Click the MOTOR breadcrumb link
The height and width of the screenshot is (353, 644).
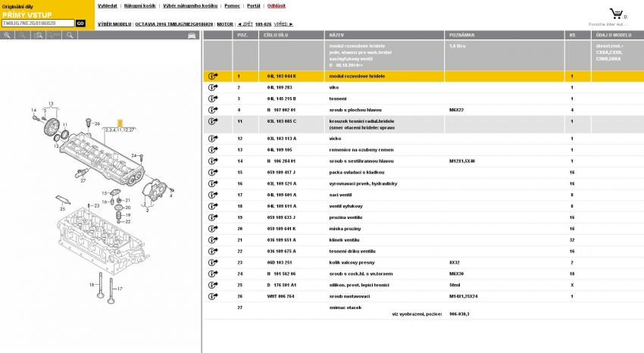pyautogui.click(x=225, y=24)
